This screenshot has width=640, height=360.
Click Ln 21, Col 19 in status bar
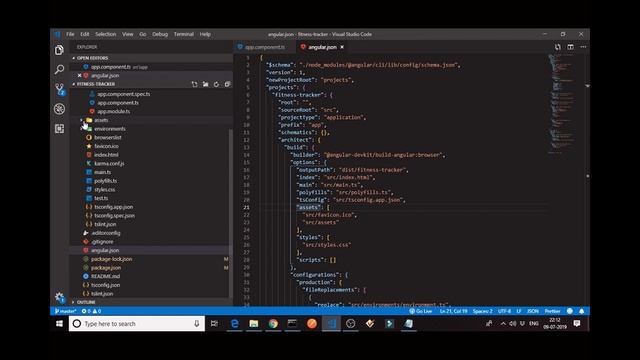point(453,311)
